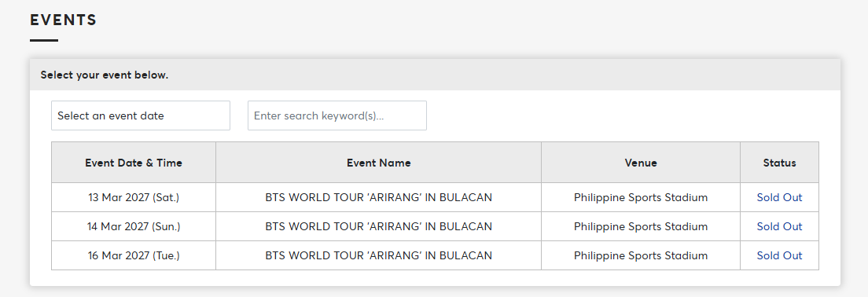Viewport: 868px width, 297px height.
Task: Click event name in the 13 Mar row
Action: (x=379, y=197)
